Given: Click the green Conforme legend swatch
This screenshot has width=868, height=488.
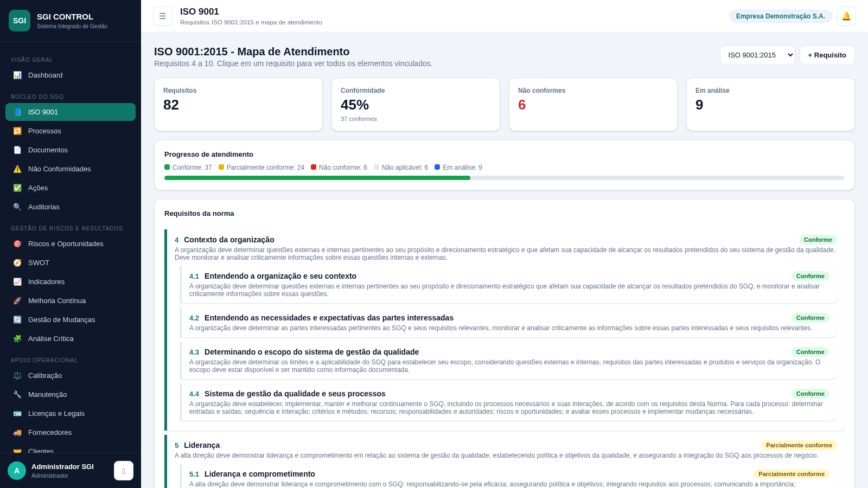Looking at the screenshot, I should pos(167,167).
